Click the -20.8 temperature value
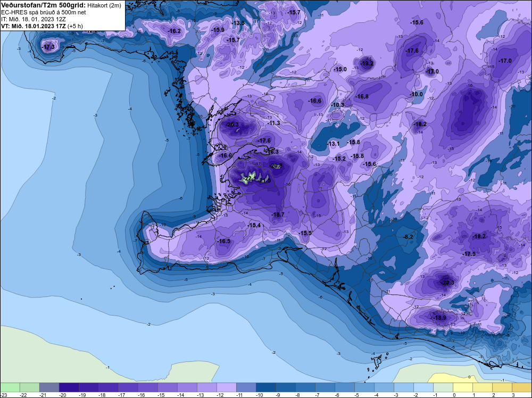 pos(276,165)
